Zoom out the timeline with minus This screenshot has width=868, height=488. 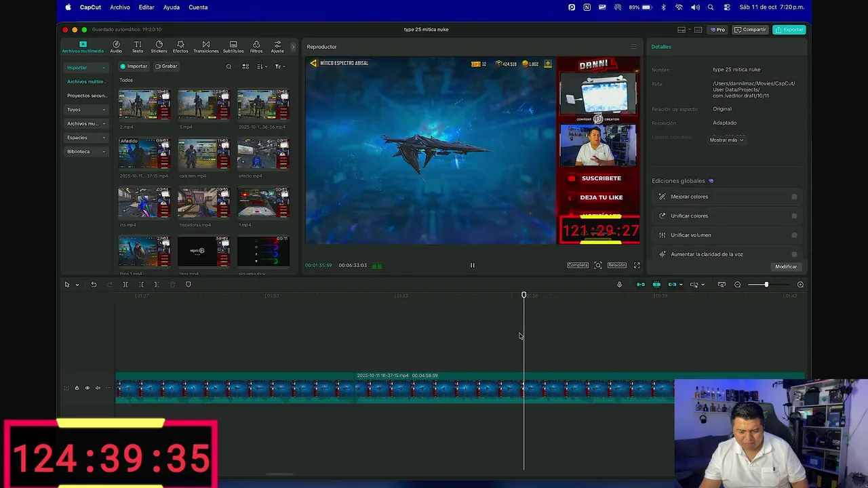point(738,285)
